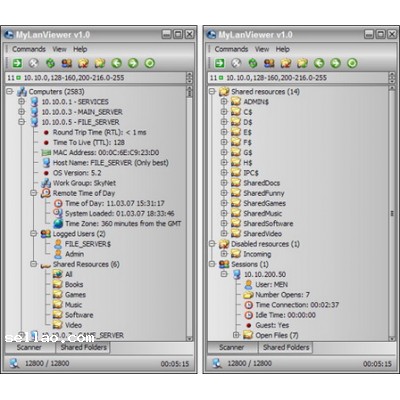Click the green start scan arrow icon in left window
The width and height of the screenshot is (400, 400).
pyautogui.click(x=17, y=63)
